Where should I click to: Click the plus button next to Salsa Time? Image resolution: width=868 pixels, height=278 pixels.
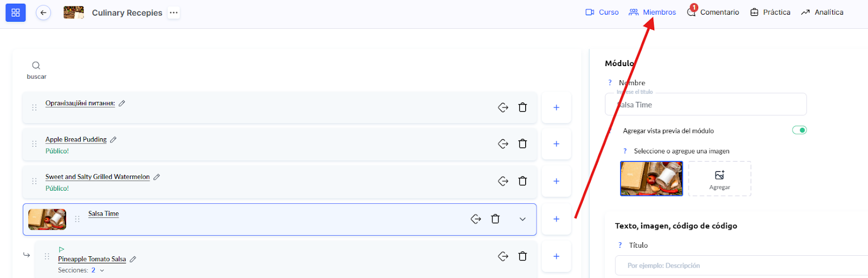[556, 219]
